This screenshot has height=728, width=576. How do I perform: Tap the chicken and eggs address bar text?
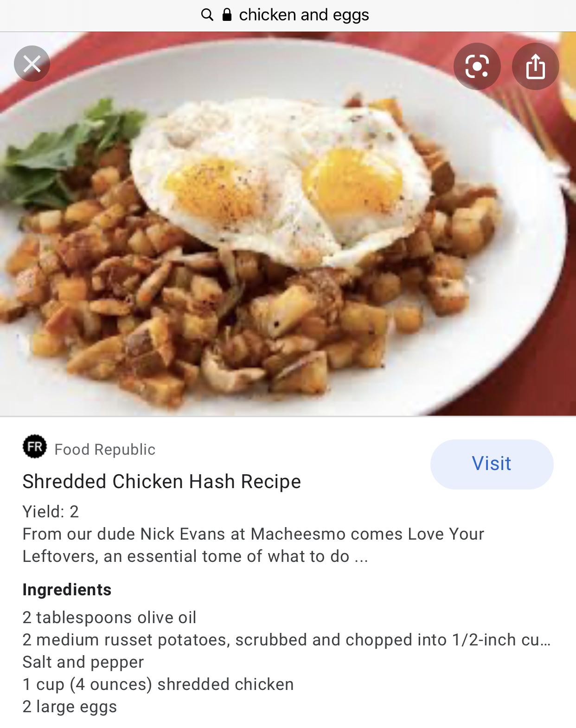coord(304,15)
